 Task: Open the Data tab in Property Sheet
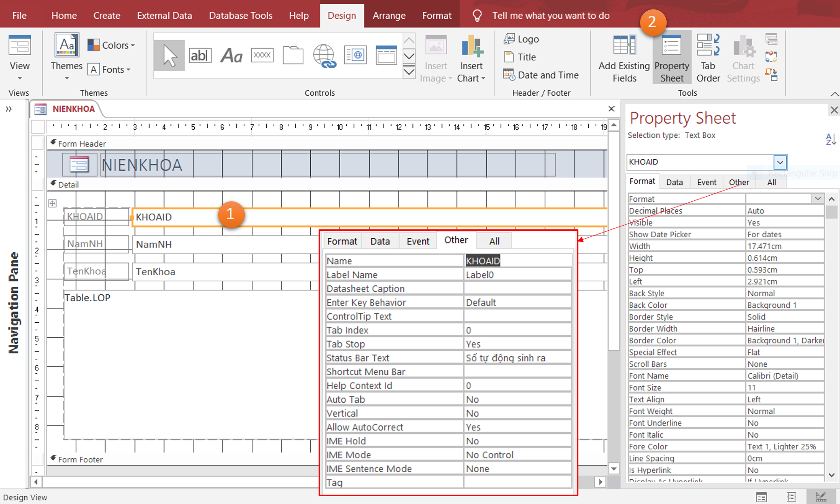674,182
